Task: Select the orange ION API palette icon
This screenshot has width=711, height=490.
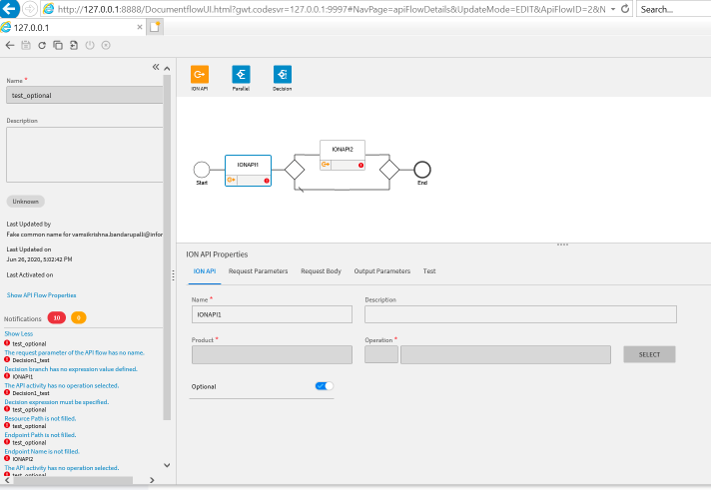Action: coord(199,74)
